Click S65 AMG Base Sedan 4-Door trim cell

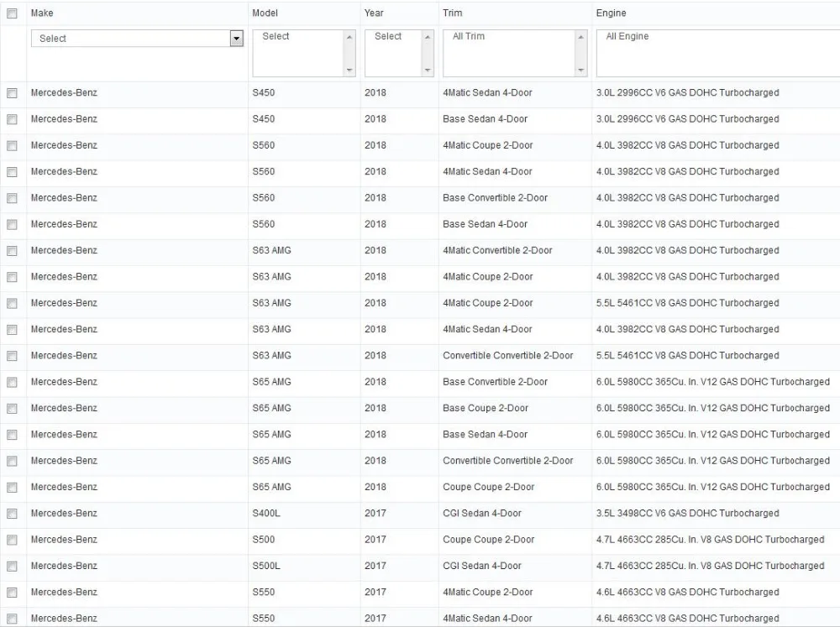(x=486, y=434)
